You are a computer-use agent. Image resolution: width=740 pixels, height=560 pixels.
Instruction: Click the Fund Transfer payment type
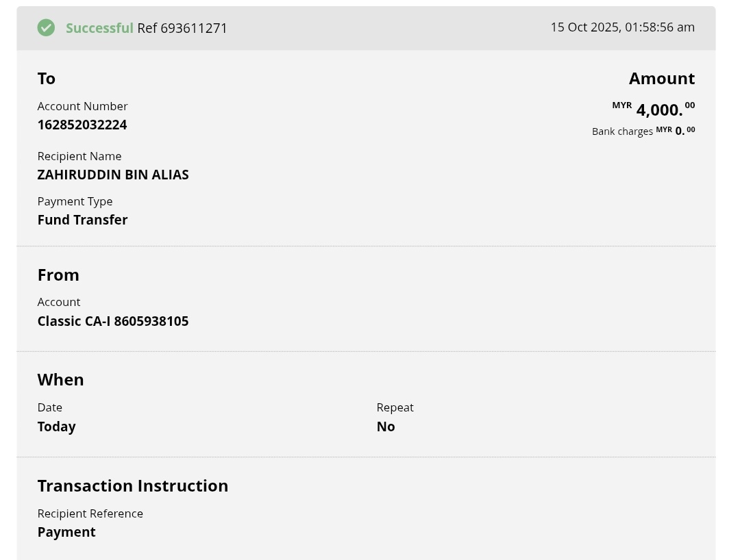pos(82,220)
